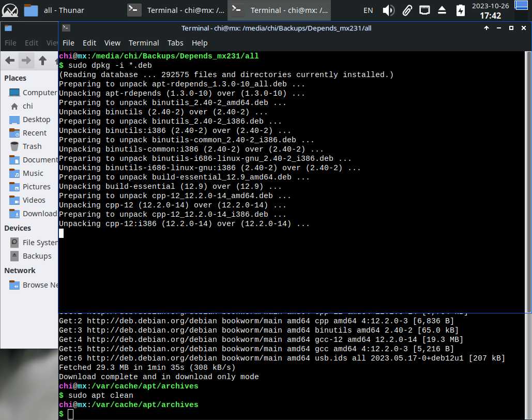
Task: Click Thunar's back navigation arrow
Action: pos(10,61)
